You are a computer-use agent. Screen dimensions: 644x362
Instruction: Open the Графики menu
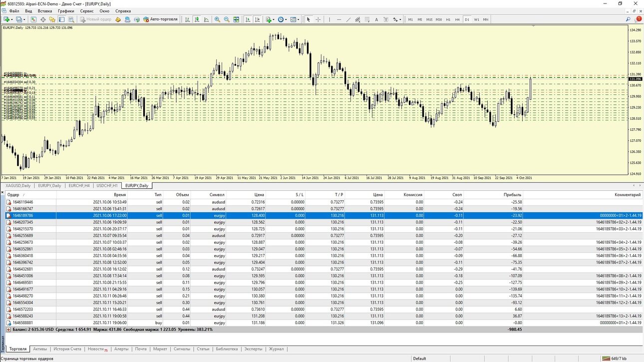coord(66,11)
